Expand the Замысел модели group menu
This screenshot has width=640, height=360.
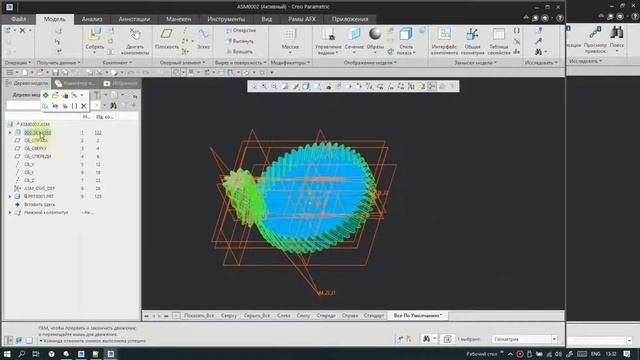pos(476,62)
